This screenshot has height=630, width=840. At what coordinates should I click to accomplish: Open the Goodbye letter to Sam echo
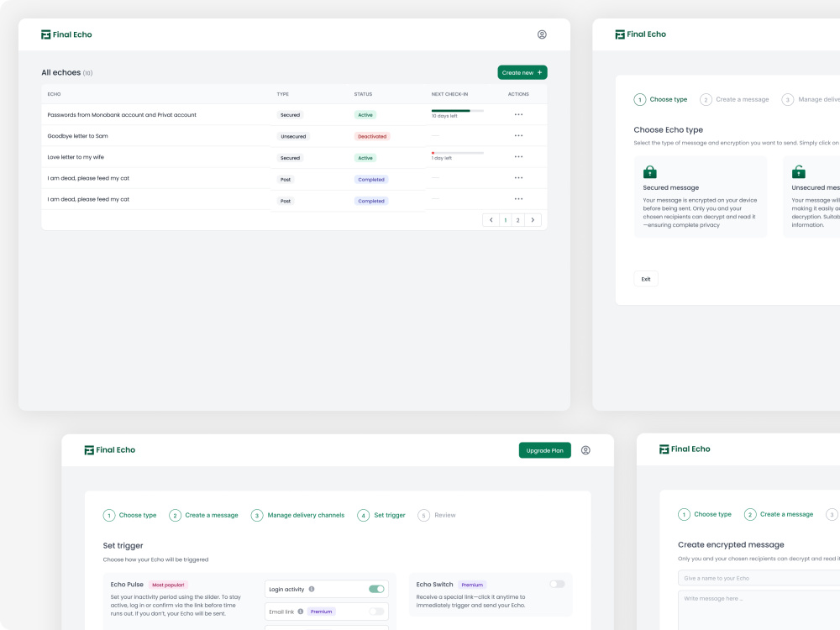(x=77, y=136)
